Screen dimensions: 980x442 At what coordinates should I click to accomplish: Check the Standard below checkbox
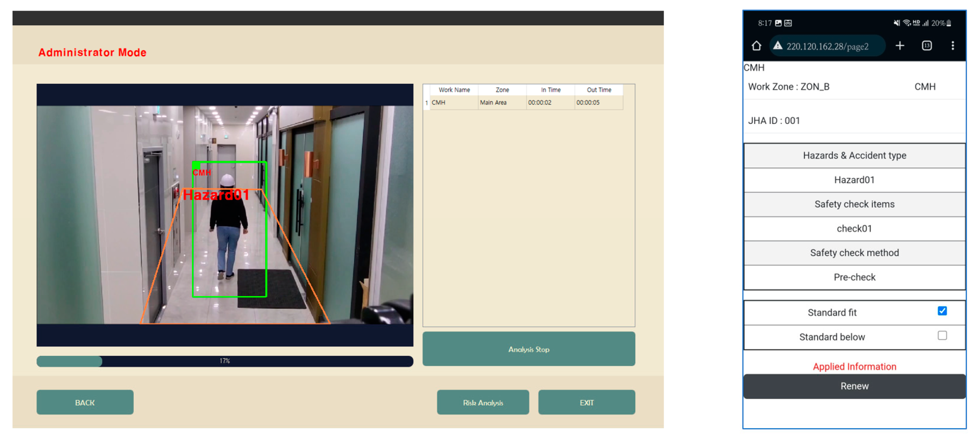click(942, 335)
